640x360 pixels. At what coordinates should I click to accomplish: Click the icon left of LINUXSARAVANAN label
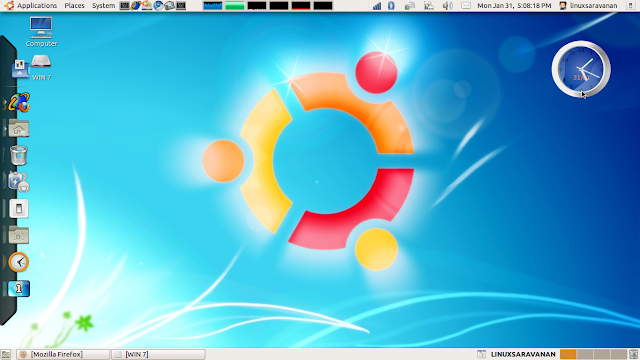coord(481,354)
